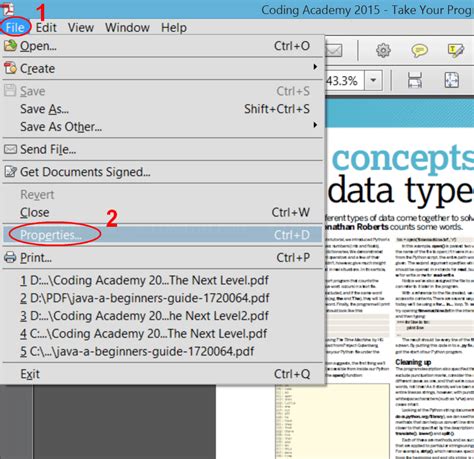Screen dimensions: 474x459
Task: Open the Window menu
Action: 127,27
